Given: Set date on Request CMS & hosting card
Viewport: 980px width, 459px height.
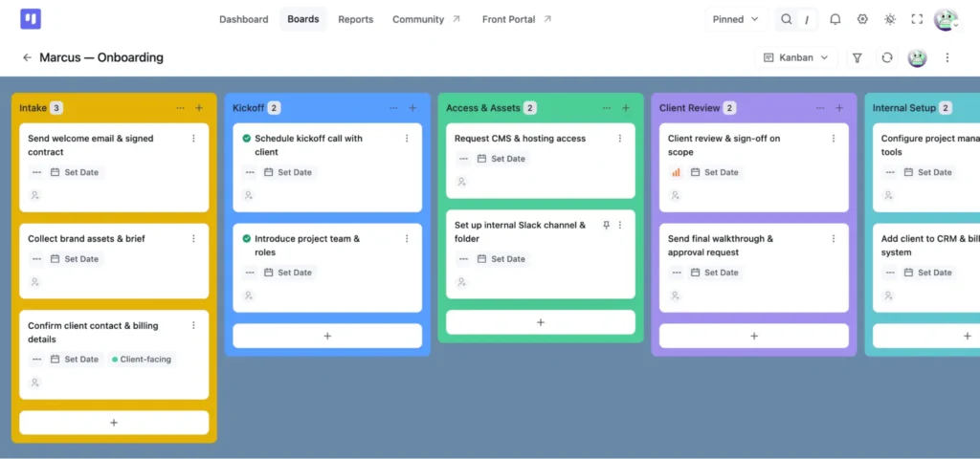Looking at the screenshot, I should coord(501,159).
